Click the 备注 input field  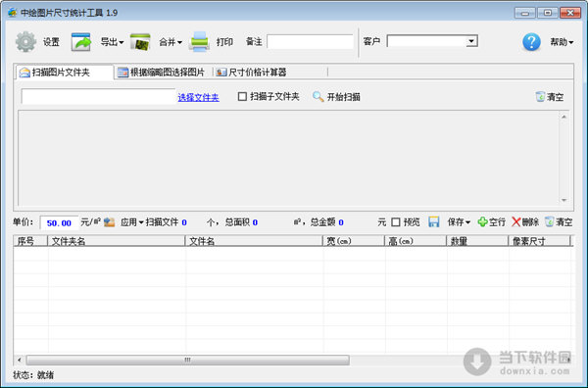(x=310, y=41)
